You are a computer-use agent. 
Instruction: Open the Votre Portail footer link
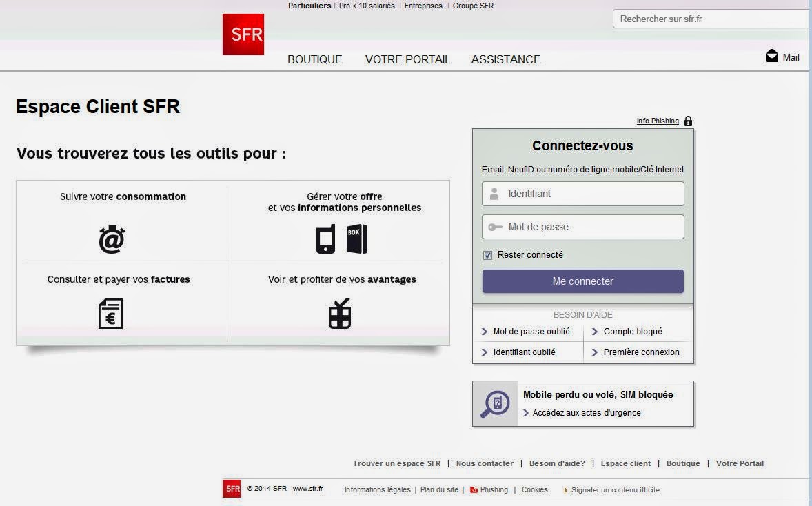pyautogui.click(x=740, y=463)
